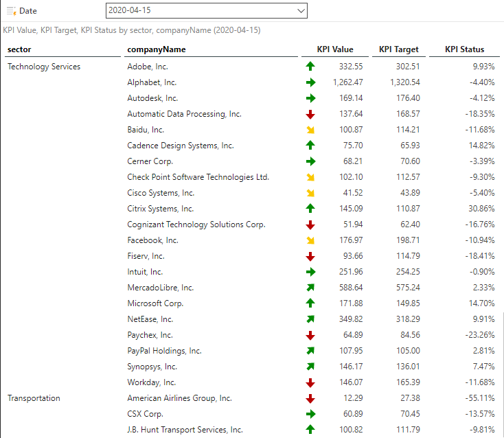Viewport: 504px width, 438px height.
Task: Click the up arrow for Microsoft Corp.
Action: pyautogui.click(x=310, y=303)
